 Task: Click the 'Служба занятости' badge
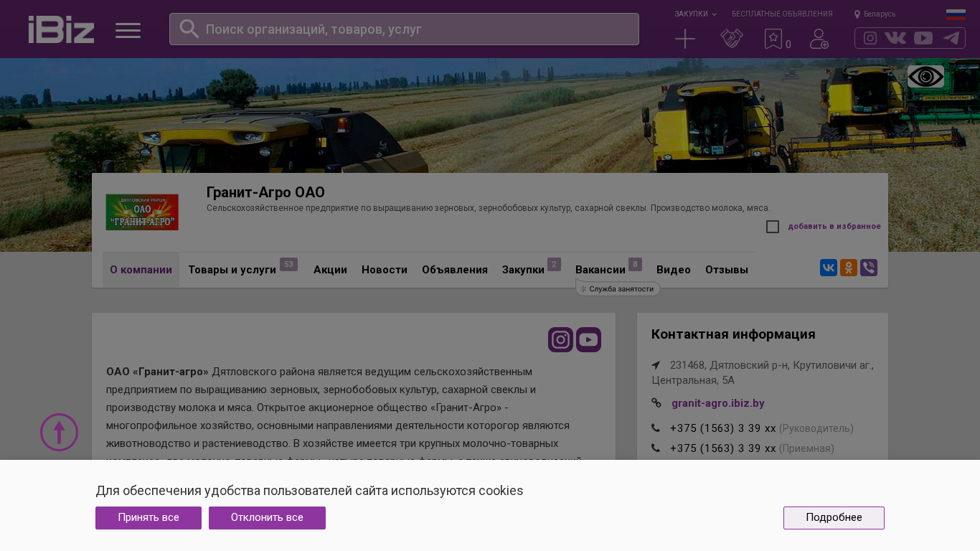click(618, 288)
